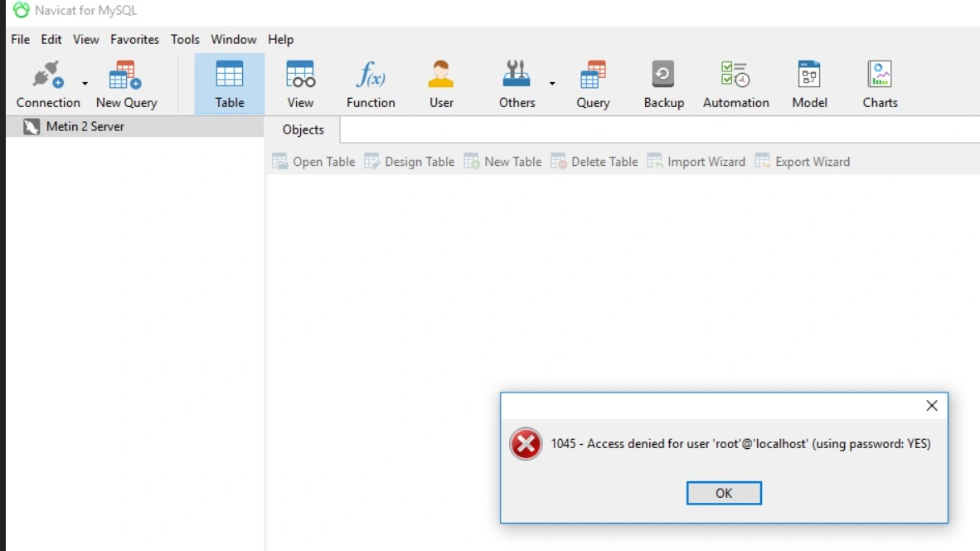Open the Tools menu
Image resolution: width=980 pixels, height=551 pixels.
185,39
